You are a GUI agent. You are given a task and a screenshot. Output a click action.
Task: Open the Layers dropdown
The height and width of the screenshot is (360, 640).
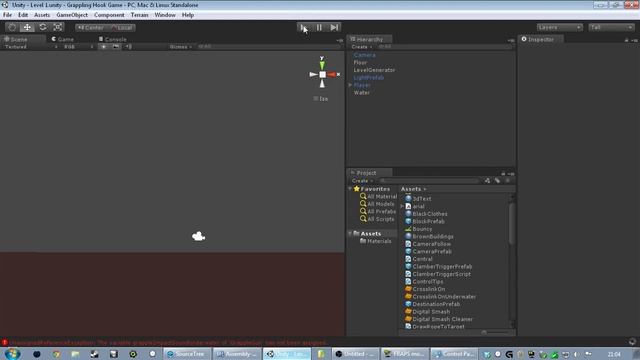tap(560, 27)
